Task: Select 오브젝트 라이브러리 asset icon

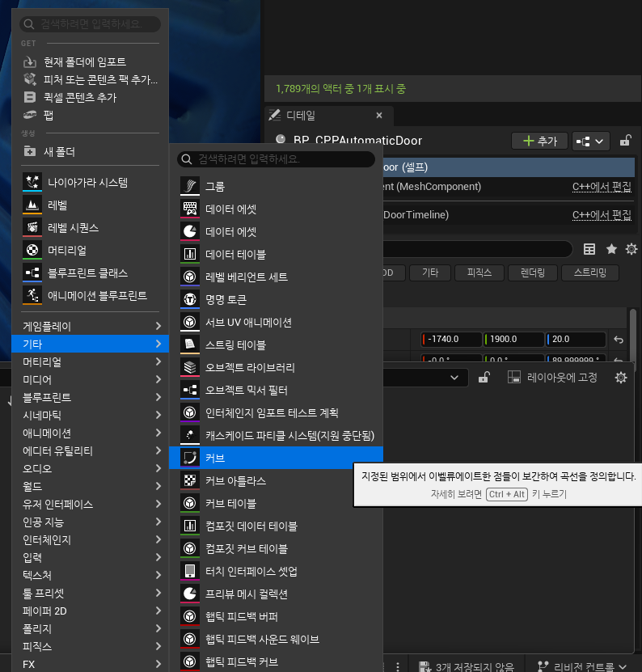Action: pos(190,367)
